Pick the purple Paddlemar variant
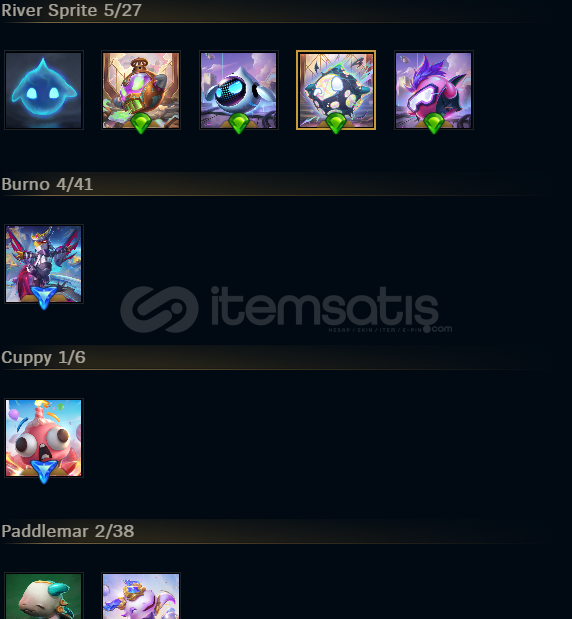 (141, 596)
